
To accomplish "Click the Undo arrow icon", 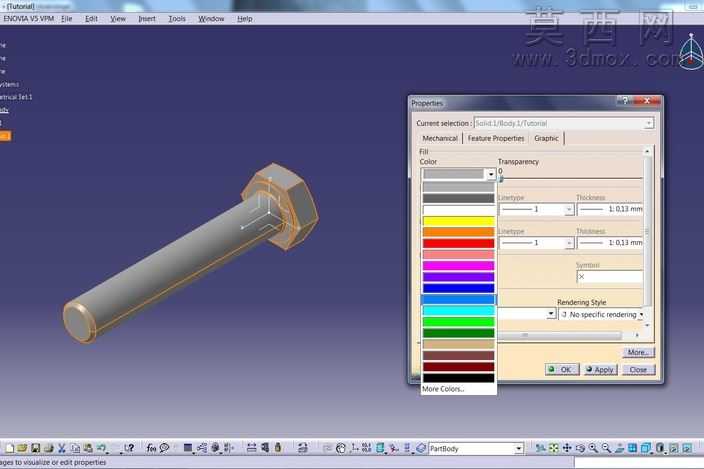I will 101,448.
